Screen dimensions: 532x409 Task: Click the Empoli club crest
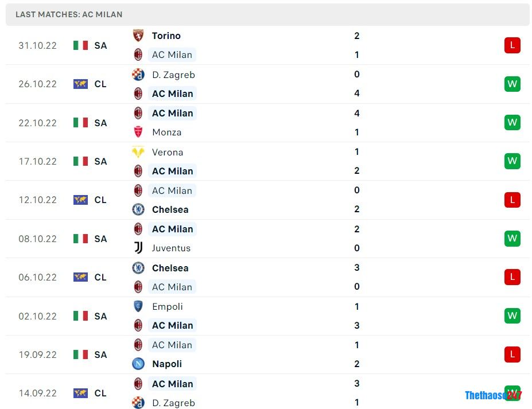pyautogui.click(x=138, y=306)
